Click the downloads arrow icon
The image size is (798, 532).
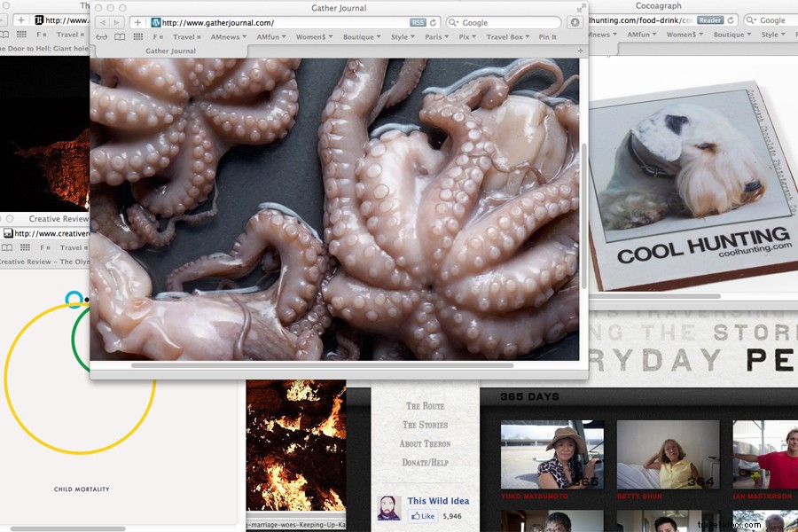point(574,22)
